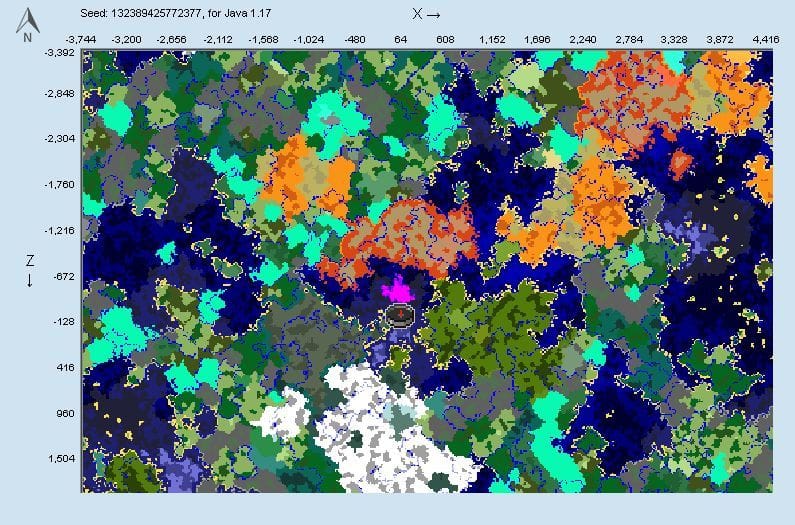
Task: Select the world spawn compass marker
Action: coord(400,316)
